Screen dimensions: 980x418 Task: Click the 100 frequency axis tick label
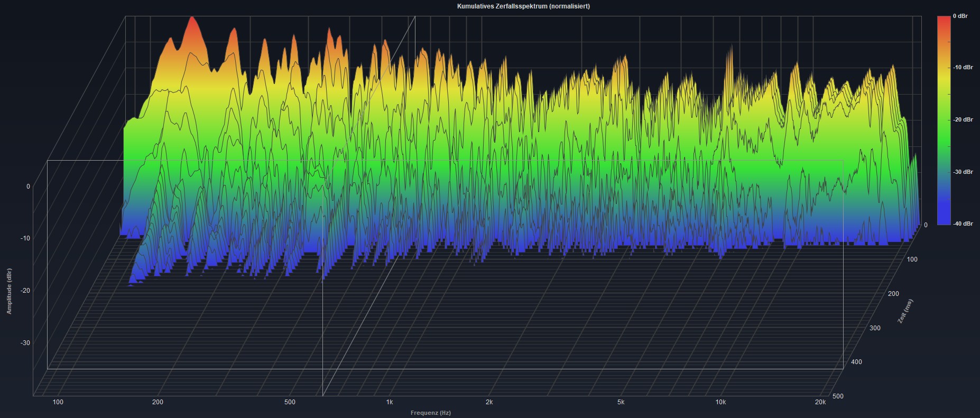(58, 402)
